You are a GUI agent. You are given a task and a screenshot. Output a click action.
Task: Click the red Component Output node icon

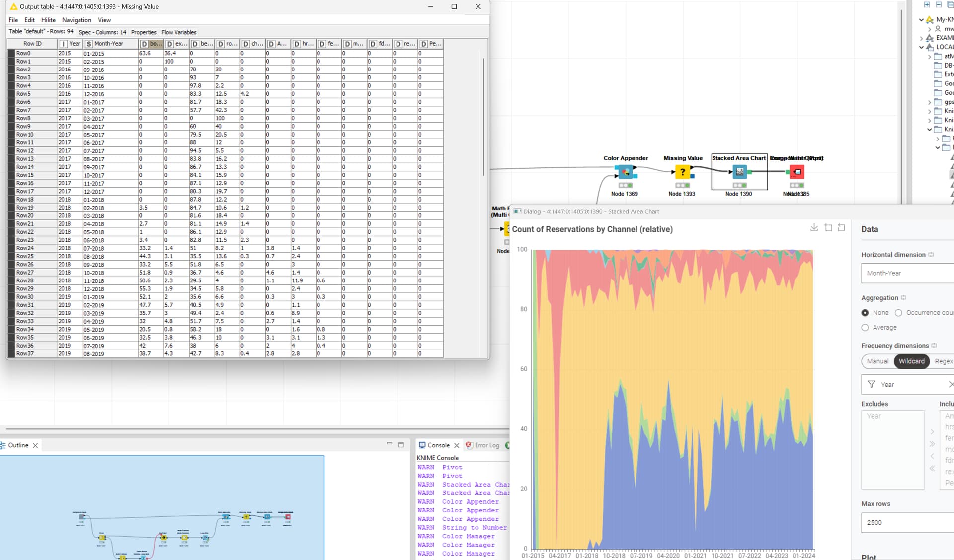796,172
